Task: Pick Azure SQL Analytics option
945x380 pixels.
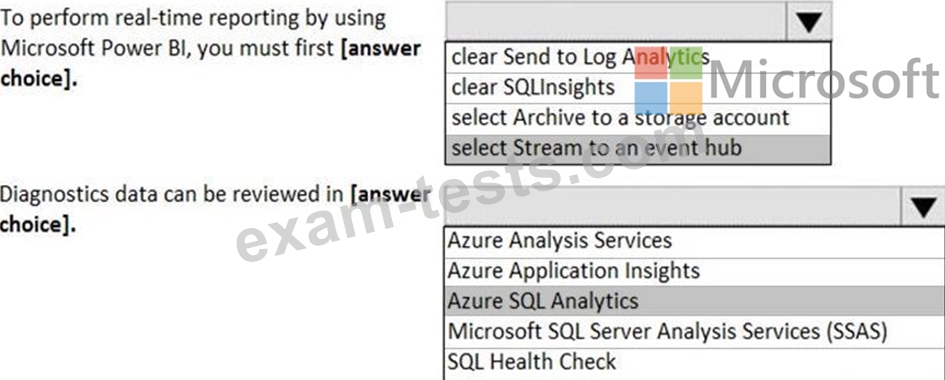Action: [x=694, y=301]
